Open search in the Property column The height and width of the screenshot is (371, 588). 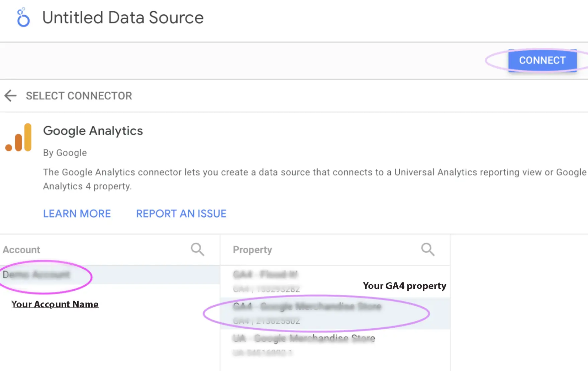point(427,249)
